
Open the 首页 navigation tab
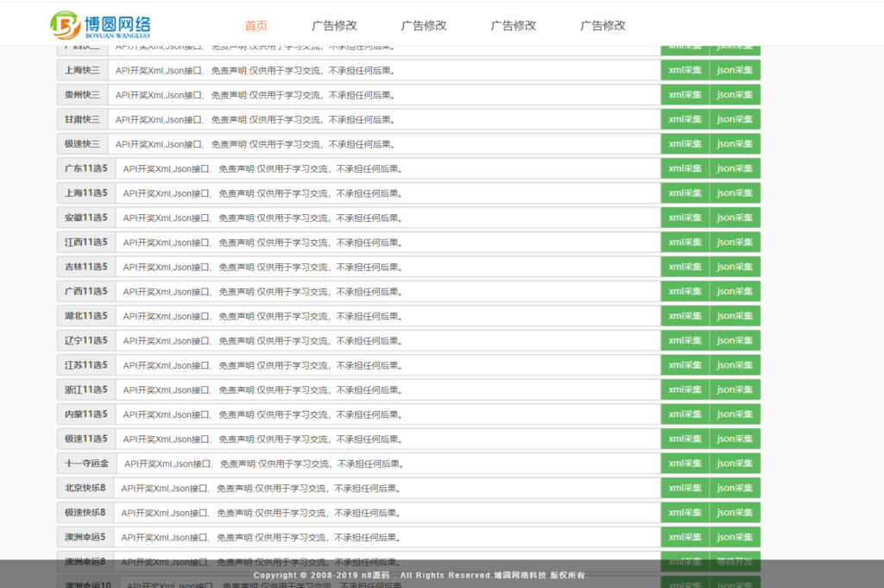pos(256,25)
